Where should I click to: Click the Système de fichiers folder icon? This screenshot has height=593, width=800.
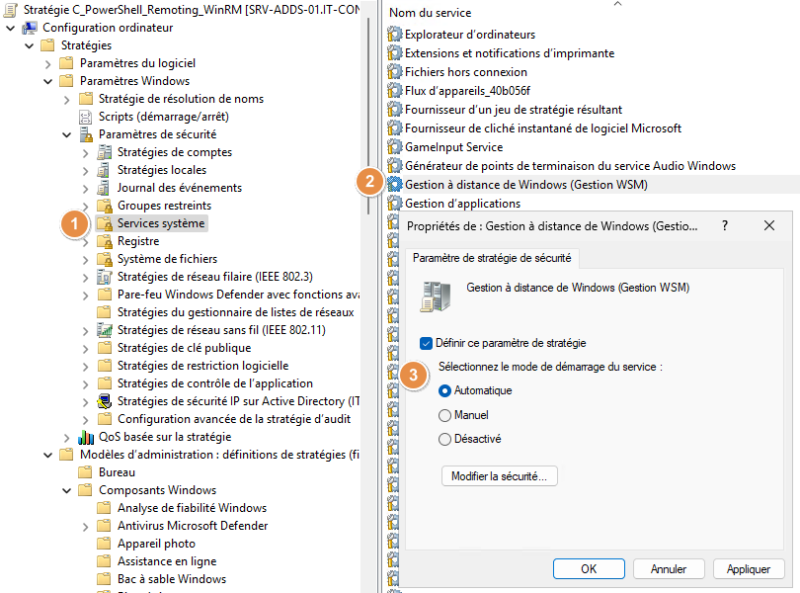coord(105,259)
